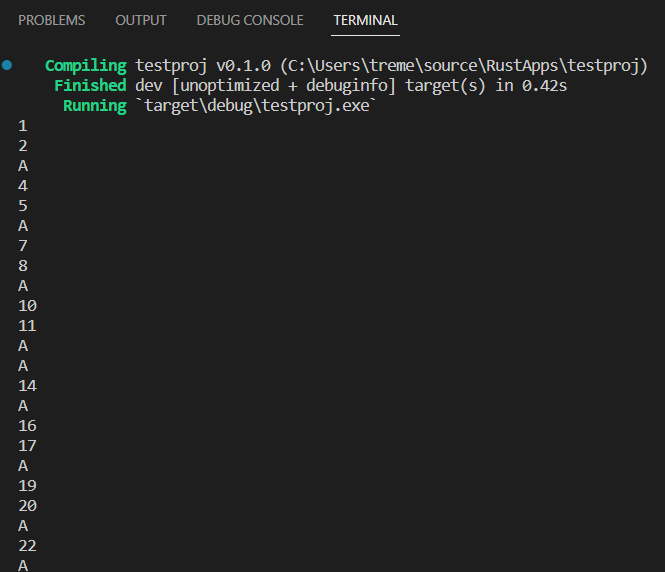Click output line '17'
Viewport: 665px width, 572px height.
pos(28,446)
